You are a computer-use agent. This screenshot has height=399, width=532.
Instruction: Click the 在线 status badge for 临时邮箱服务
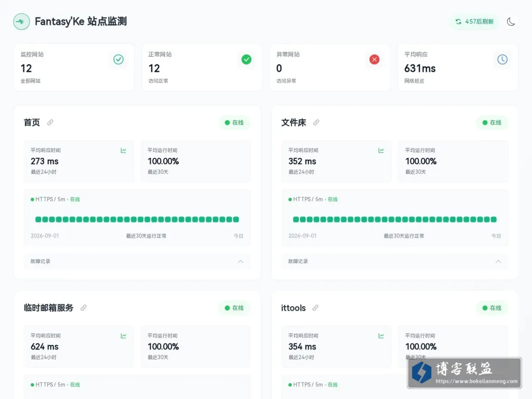pyautogui.click(x=234, y=308)
